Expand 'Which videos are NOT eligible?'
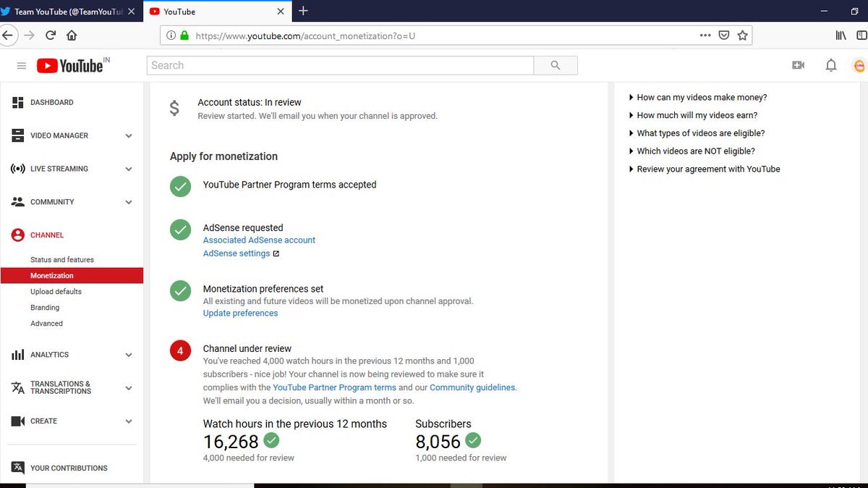Viewport: 868px width, 488px height. coord(692,151)
